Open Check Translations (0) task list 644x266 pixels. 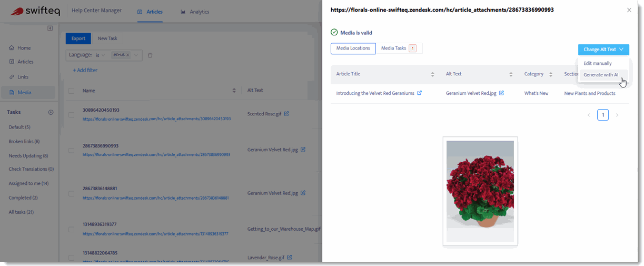pos(31,169)
